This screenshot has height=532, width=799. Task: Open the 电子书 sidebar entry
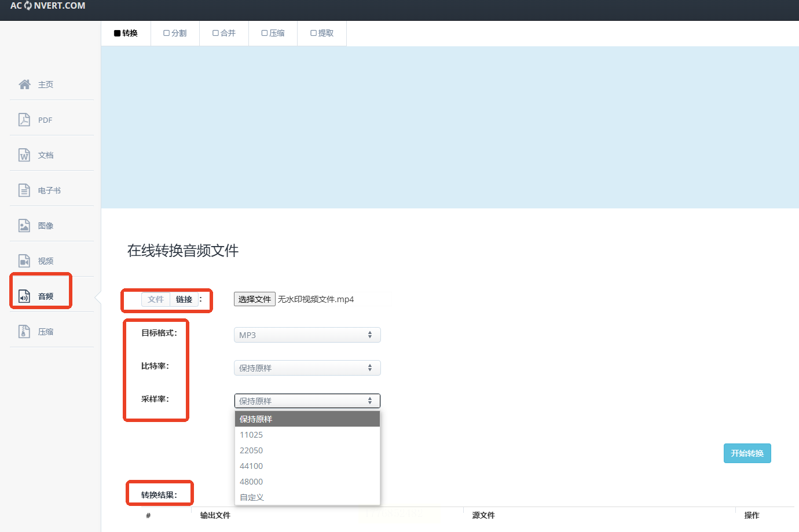(52, 190)
